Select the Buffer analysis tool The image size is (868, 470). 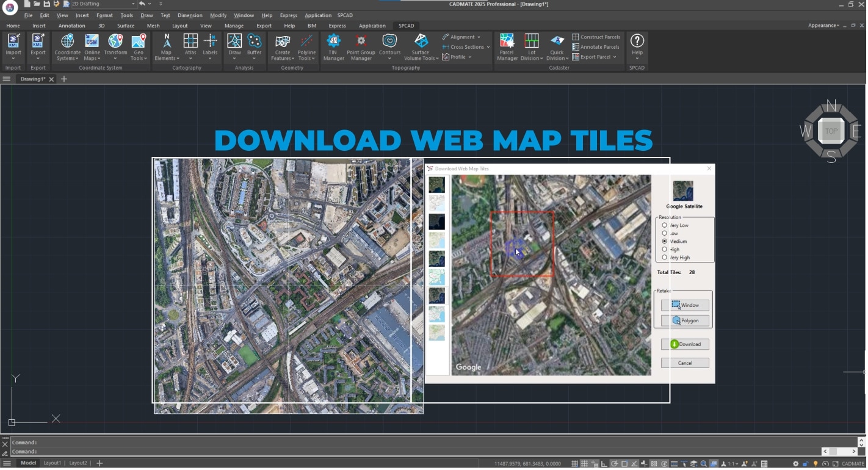[x=255, y=47]
